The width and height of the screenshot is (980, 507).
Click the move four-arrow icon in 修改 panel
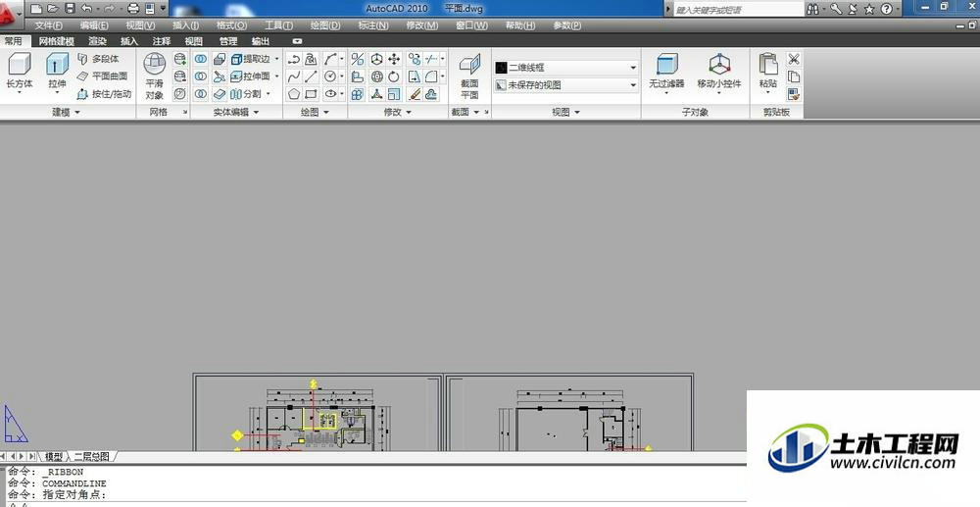pos(394,59)
